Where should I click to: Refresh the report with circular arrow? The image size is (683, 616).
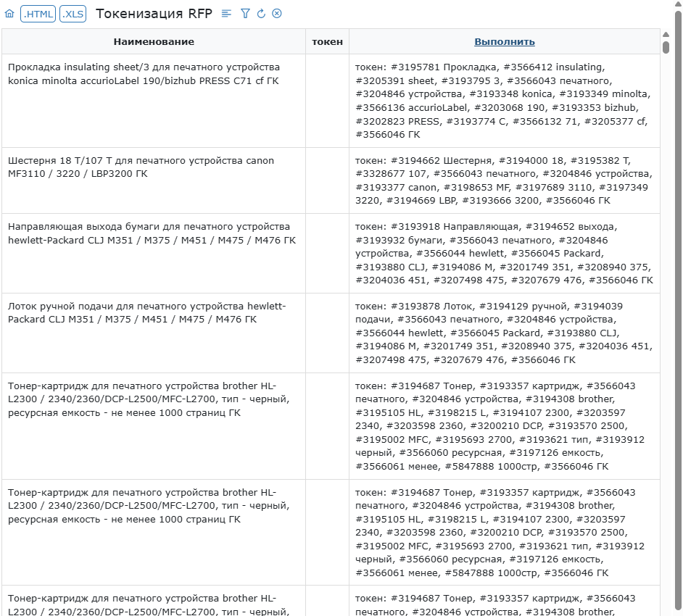click(x=261, y=14)
